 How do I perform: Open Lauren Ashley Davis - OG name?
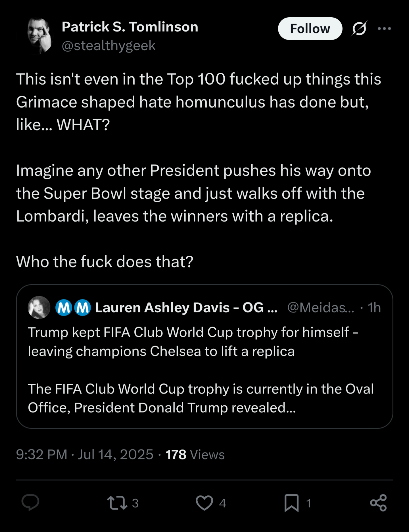coord(186,308)
